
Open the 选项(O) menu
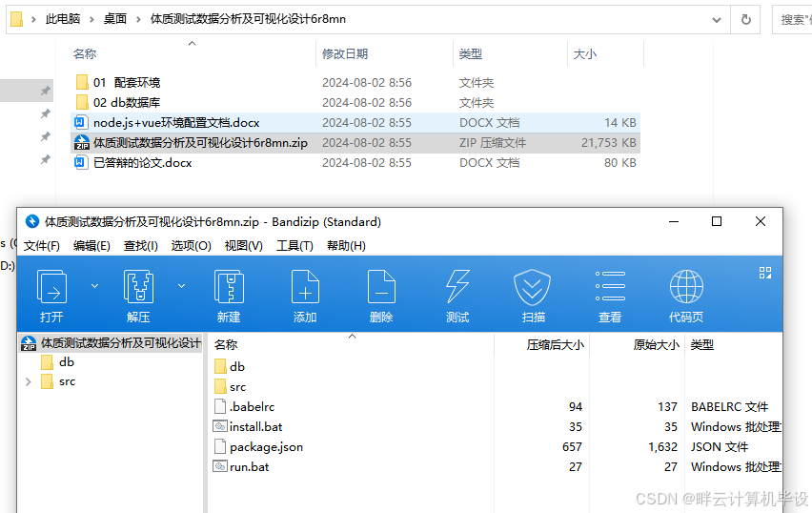pyautogui.click(x=192, y=246)
